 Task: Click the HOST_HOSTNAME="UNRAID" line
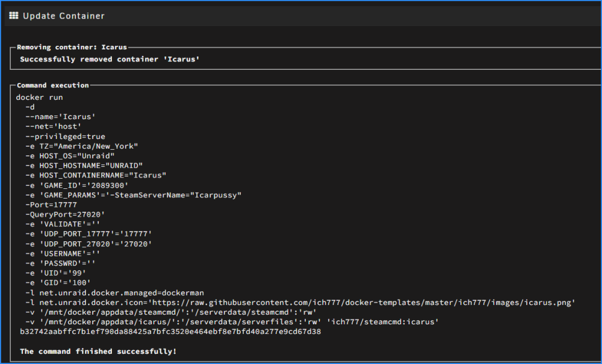pyautogui.click(x=84, y=165)
